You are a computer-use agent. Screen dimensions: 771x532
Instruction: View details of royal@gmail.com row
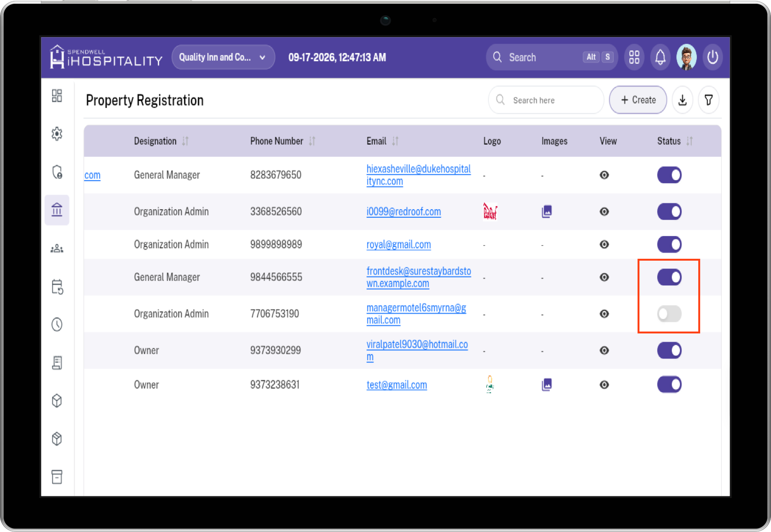point(604,244)
